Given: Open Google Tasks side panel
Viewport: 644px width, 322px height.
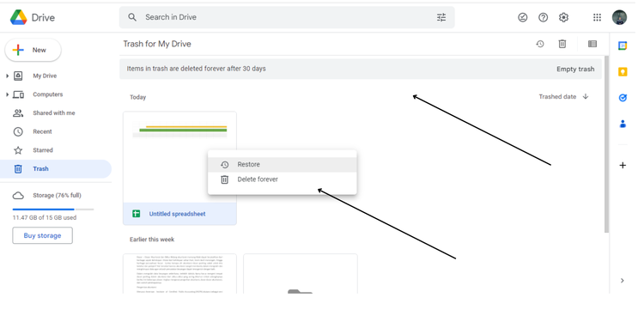Looking at the screenshot, I should [623, 98].
